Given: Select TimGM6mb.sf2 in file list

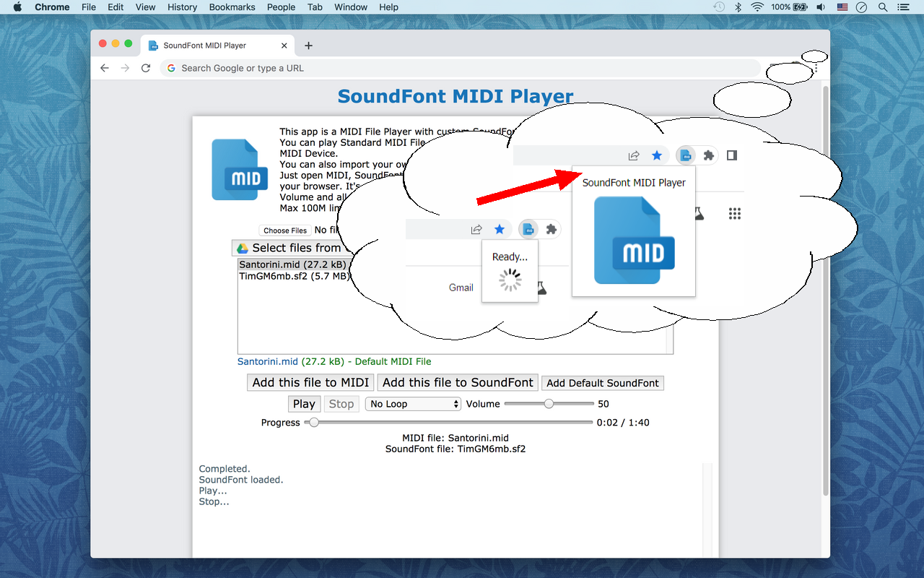Looking at the screenshot, I should click(x=295, y=276).
